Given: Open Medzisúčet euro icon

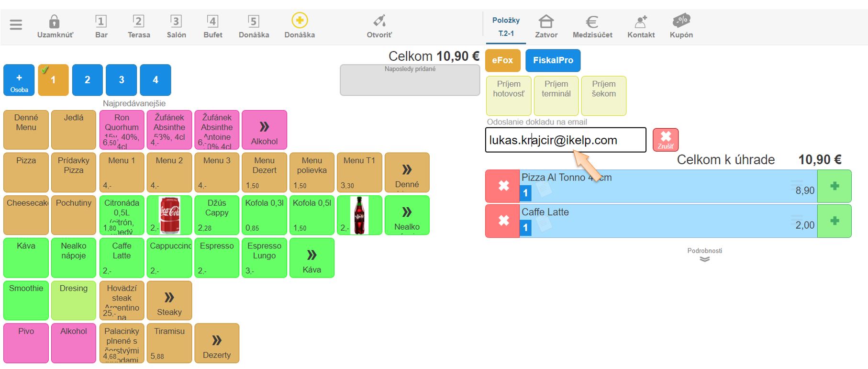Looking at the screenshot, I should pyautogui.click(x=592, y=22).
